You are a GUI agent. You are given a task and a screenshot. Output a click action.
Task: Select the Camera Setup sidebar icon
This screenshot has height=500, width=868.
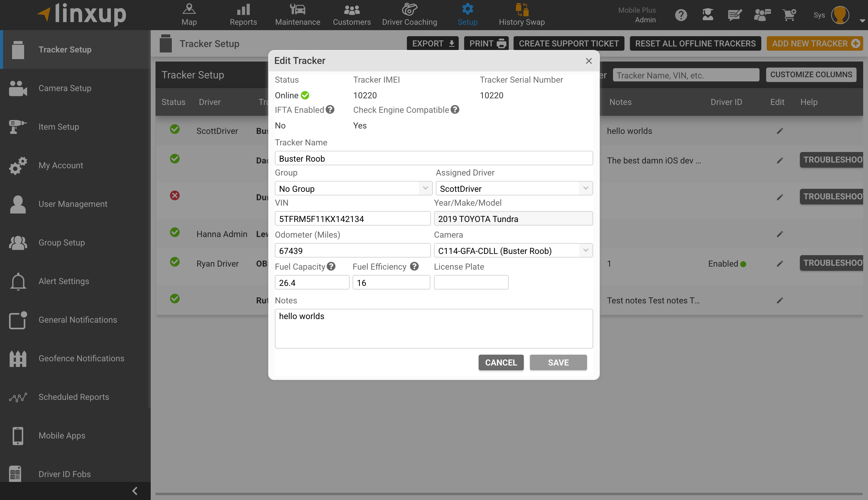click(x=17, y=88)
